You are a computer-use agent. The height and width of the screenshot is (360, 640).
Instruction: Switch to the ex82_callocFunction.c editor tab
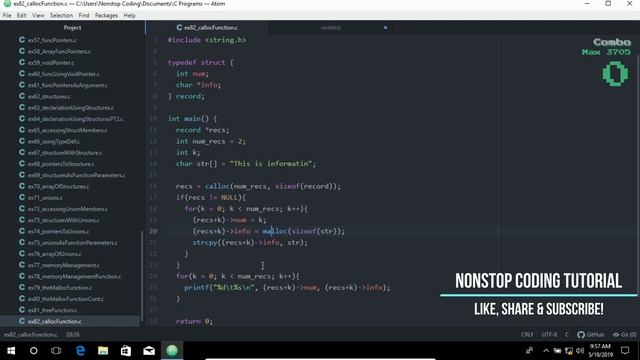tap(207, 28)
